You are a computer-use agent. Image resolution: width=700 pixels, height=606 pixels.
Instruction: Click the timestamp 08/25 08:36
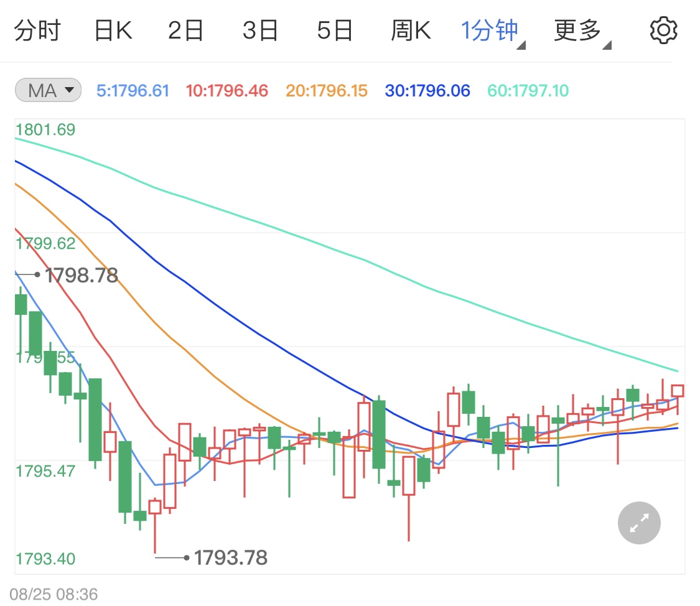[54, 594]
